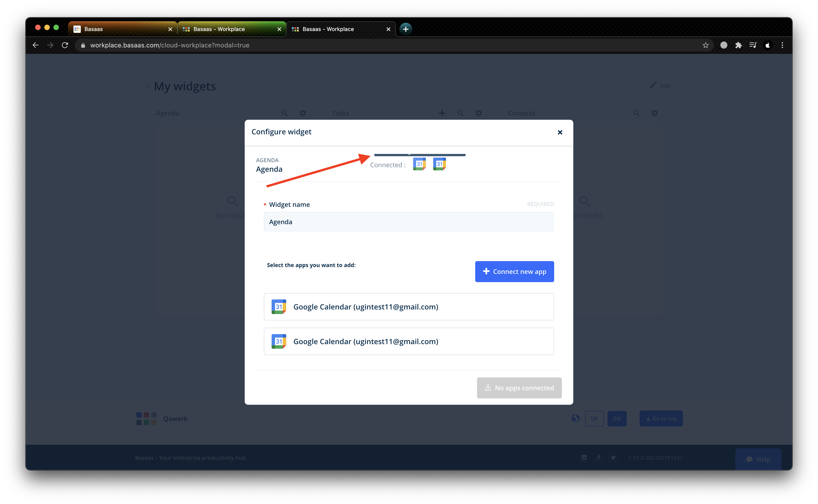
Task: Click the Edit link next to My widgets
Action: click(x=660, y=86)
